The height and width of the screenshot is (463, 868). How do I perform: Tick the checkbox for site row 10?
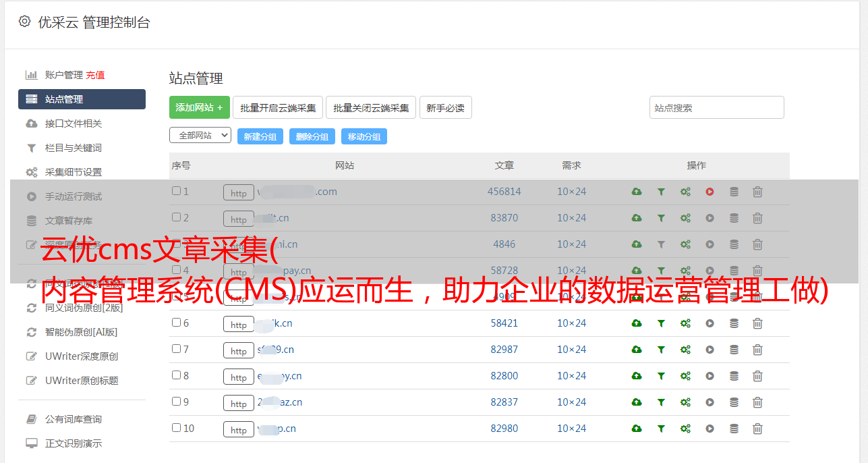pos(176,428)
